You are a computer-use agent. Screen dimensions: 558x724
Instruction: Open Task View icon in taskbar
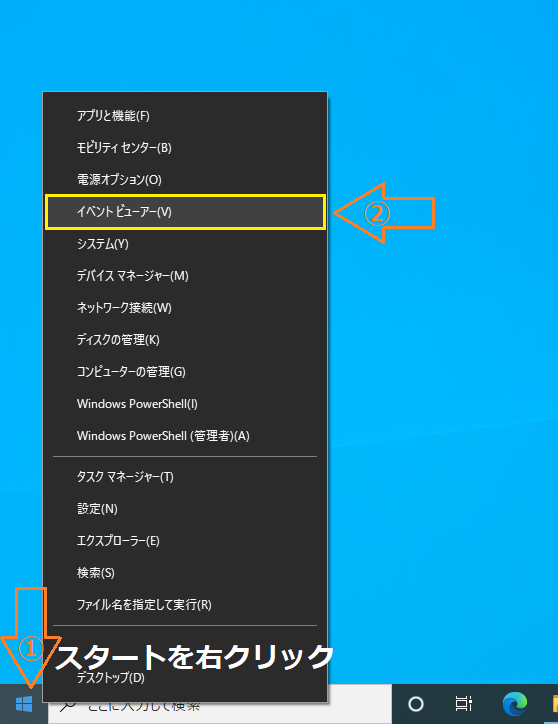(463, 704)
